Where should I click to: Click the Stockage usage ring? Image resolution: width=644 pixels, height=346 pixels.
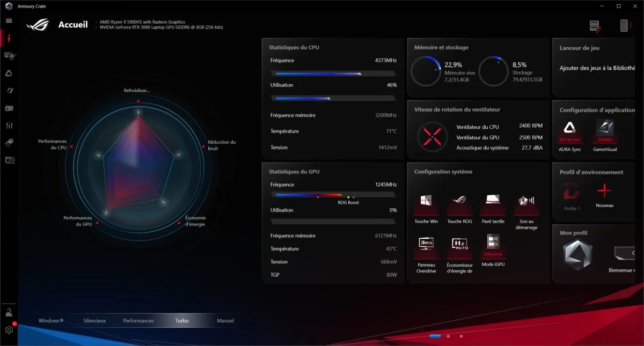(x=493, y=71)
